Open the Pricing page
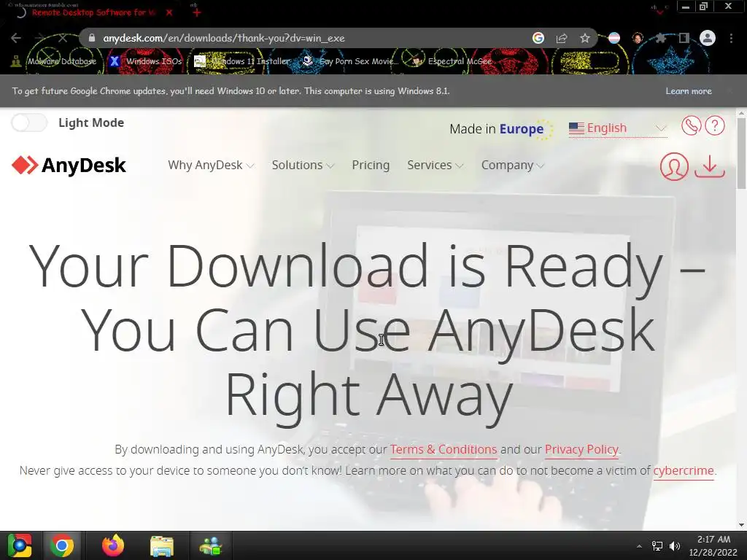This screenshot has width=747, height=560. tap(371, 166)
